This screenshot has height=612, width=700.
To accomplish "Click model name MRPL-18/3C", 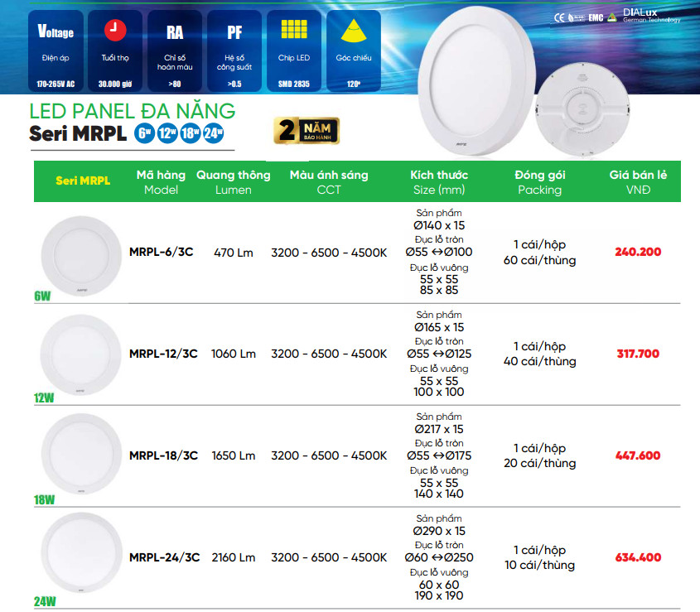I will coord(163,455).
